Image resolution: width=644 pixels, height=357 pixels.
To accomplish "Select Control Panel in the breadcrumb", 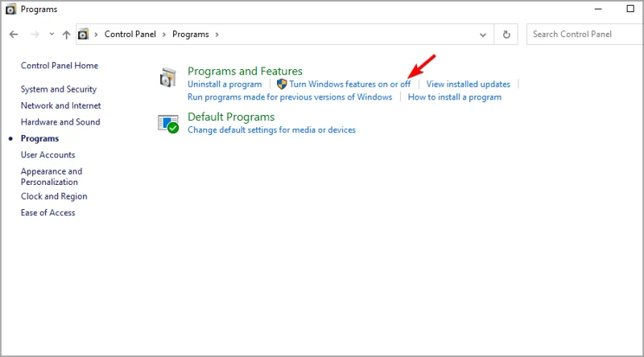I will tap(130, 34).
